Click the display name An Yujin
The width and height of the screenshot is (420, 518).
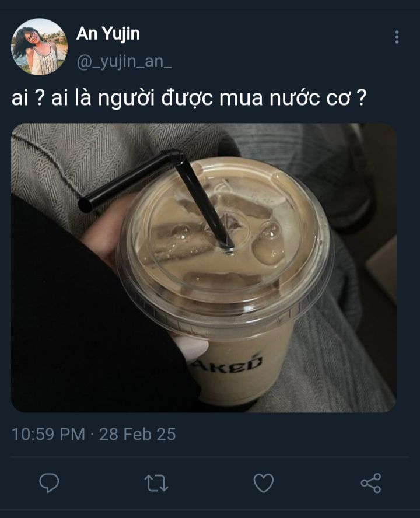click(108, 34)
